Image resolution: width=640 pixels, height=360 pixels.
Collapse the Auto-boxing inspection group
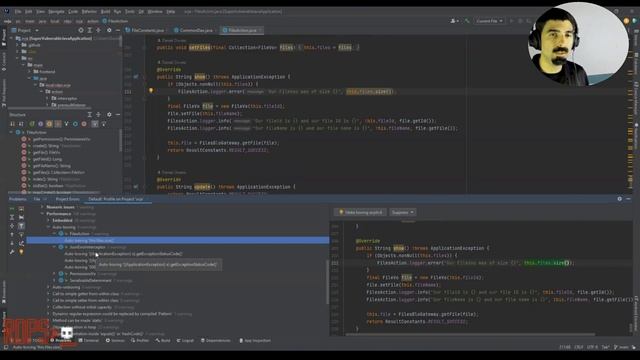tap(49, 227)
